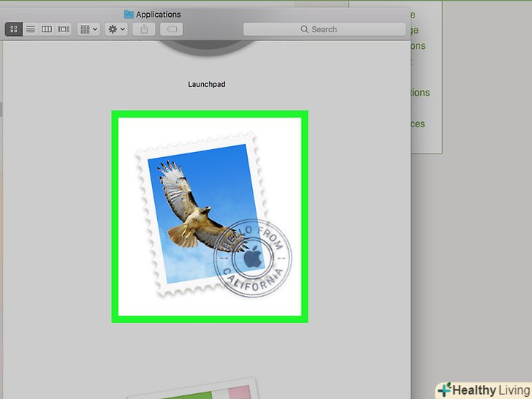
Task: Click the Applications window title text
Action: [x=159, y=15]
